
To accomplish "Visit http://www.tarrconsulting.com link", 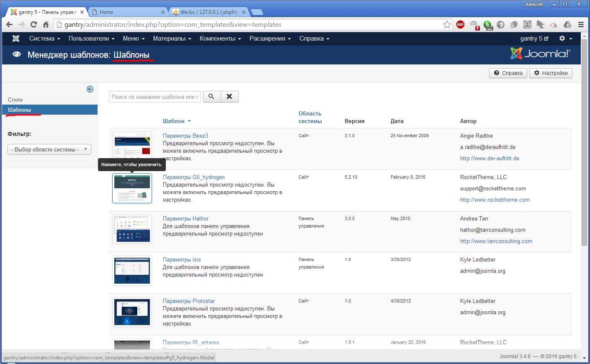I will pos(496,241).
